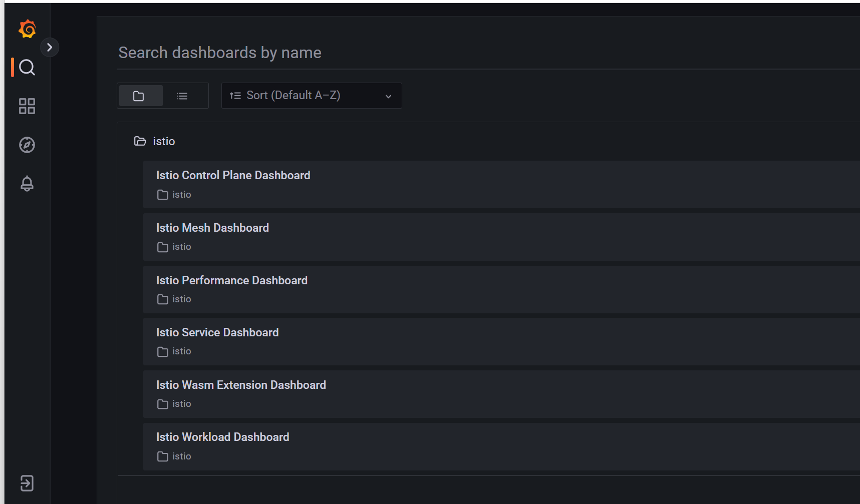Viewport: 860px width, 504px height.
Task: Click the Sort dropdown chevron arrow
Action: click(x=388, y=96)
